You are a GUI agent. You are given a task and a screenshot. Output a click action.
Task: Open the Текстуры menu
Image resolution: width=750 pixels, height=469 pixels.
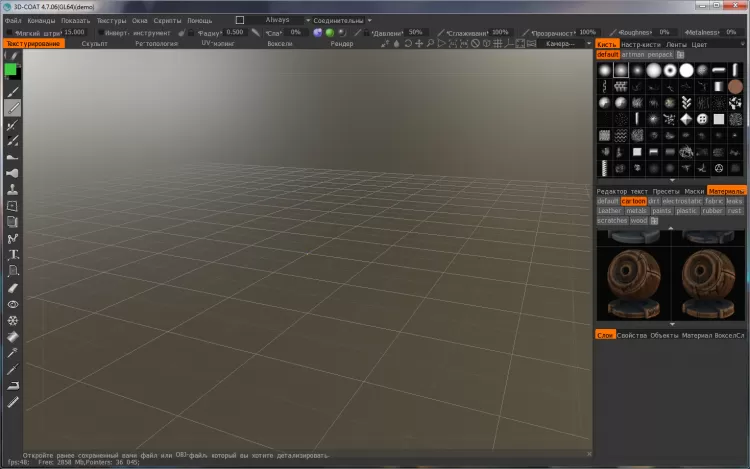(x=111, y=21)
